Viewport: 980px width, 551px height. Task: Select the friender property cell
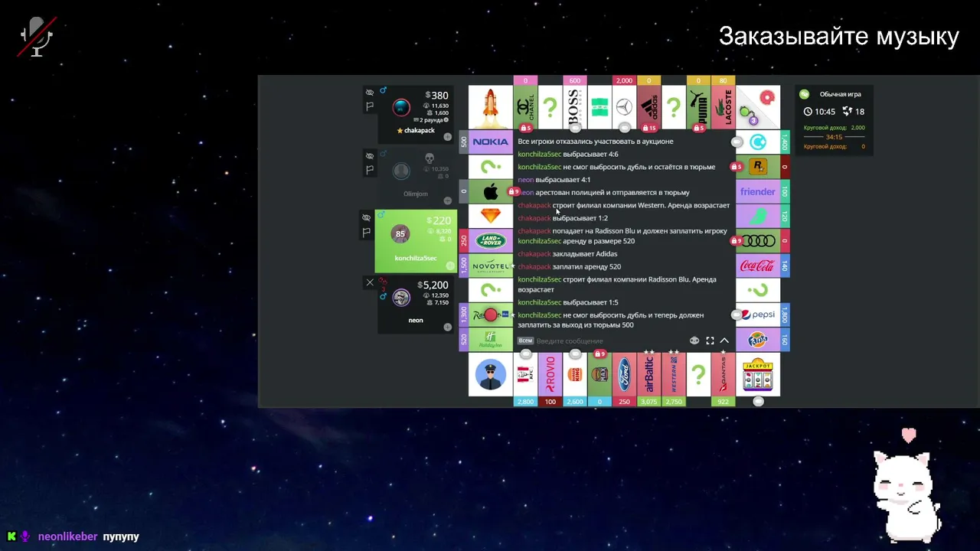[758, 191]
